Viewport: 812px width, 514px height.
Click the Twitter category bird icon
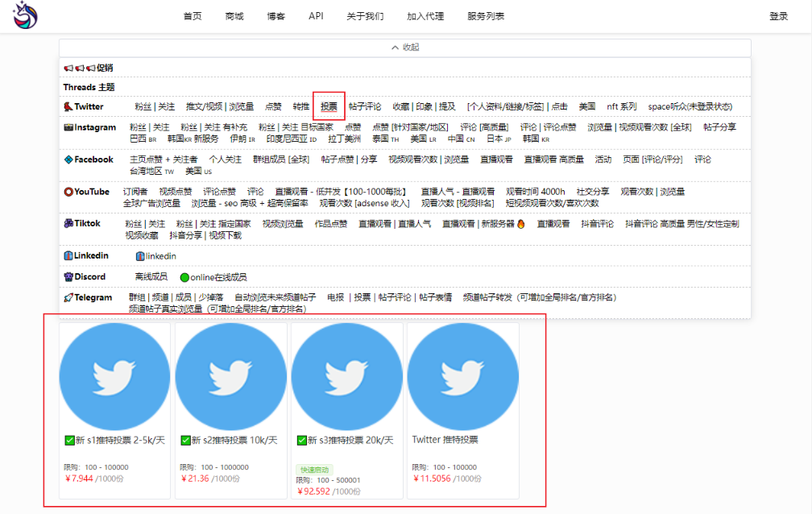tap(68, 106)
